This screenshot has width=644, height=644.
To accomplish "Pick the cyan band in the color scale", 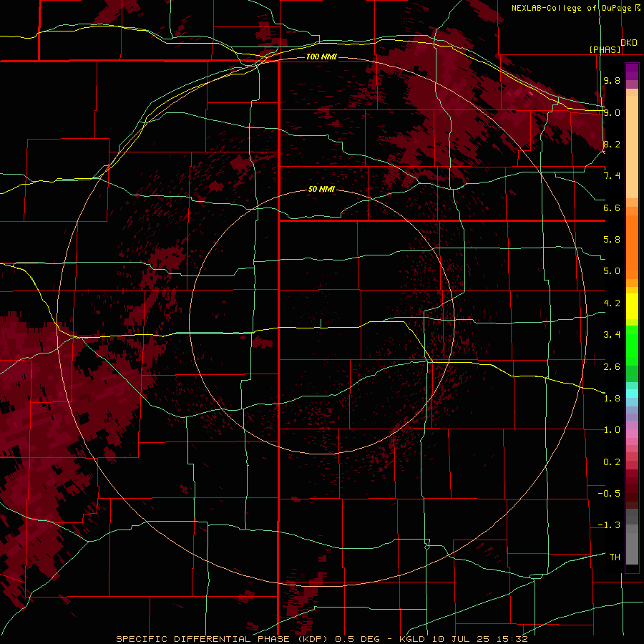I will coord(632,394).
